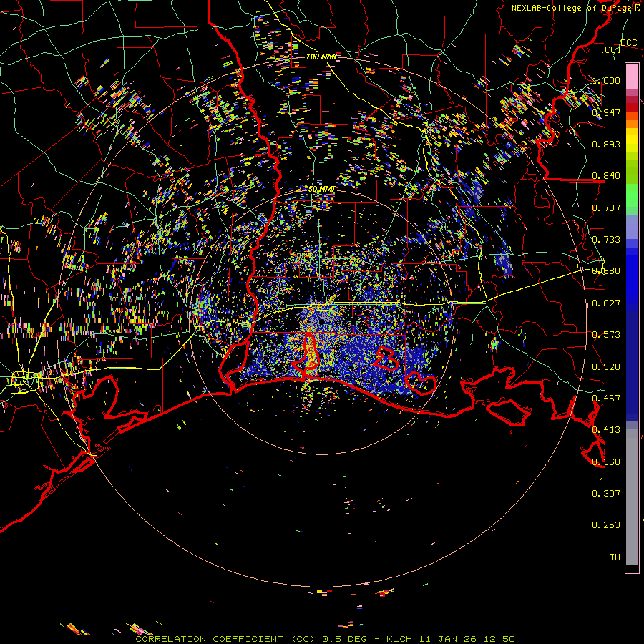Click the "12:50" timestamp in the caption

coord(499,639)
